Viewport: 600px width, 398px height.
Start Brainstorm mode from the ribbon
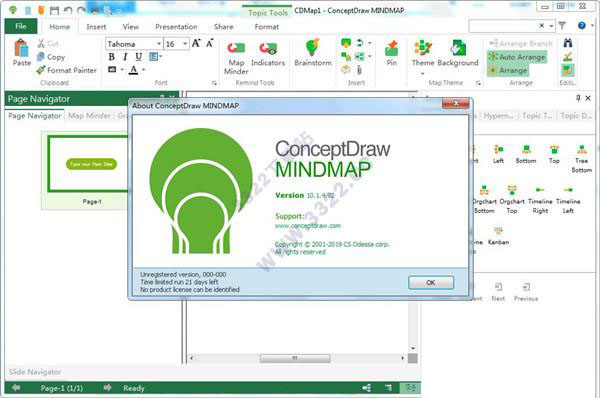[313, 53]
